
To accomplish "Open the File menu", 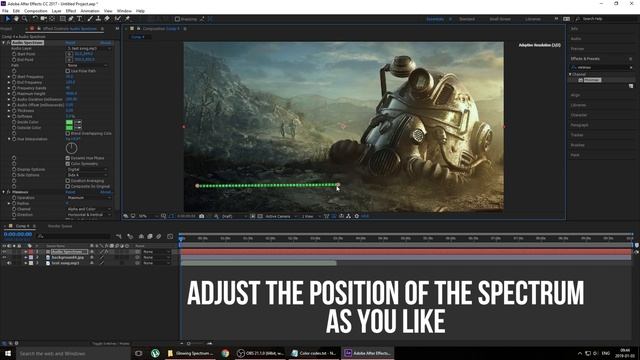I will 5,11.
